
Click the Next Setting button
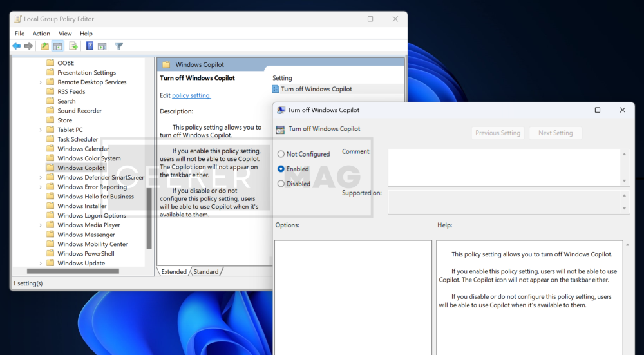tap(555, 133)
